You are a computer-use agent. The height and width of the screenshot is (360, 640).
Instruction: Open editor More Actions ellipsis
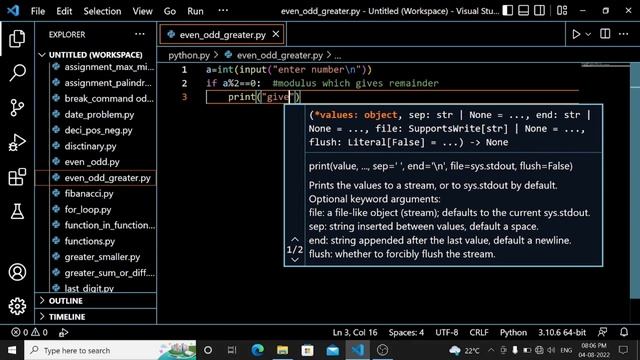623,34
